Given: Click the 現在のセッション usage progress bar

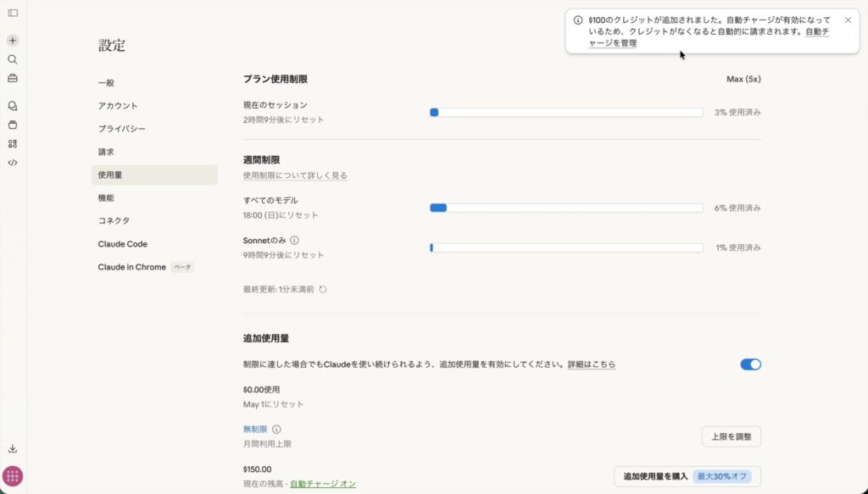Looking at the screenshot, I should coord(566,112).
